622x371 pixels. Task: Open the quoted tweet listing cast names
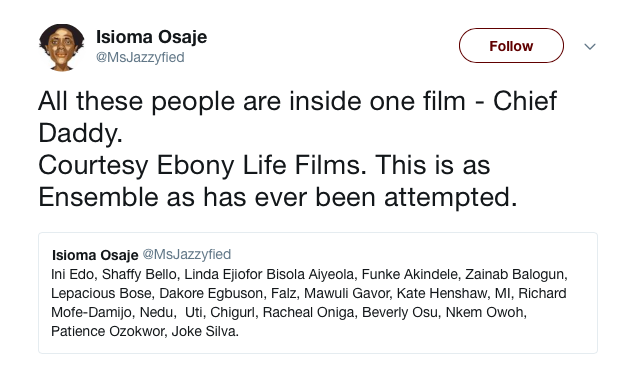coord(318,293)
